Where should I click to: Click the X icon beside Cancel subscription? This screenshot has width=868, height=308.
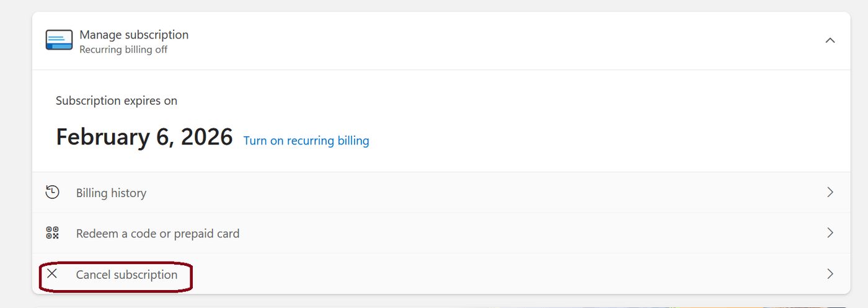[53, 273]
